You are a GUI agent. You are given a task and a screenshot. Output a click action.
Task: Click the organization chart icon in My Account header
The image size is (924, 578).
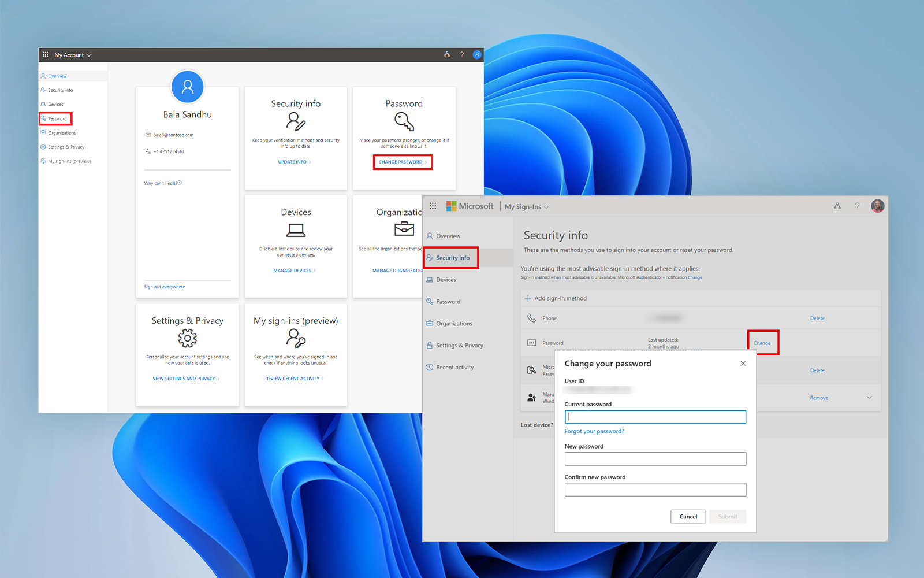point(446,54)
